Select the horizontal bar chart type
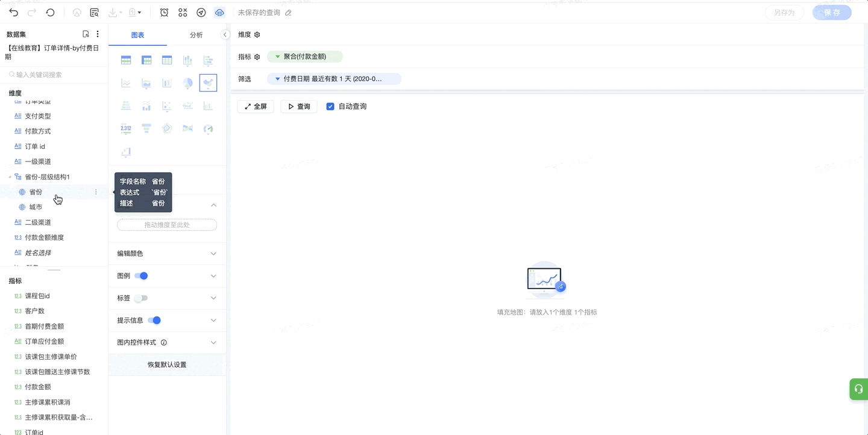 [x=208, y=60]
